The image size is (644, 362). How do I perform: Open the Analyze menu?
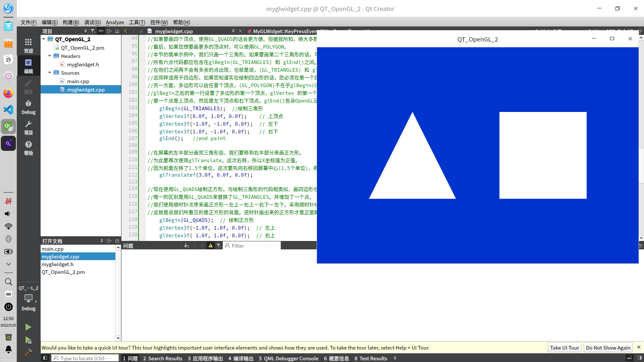115,22
